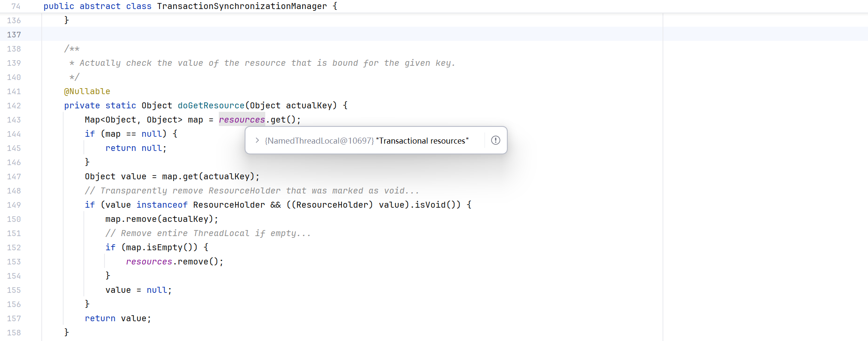Click the more-info icon in the popup

pyautogui.click(x=496, y=140)
